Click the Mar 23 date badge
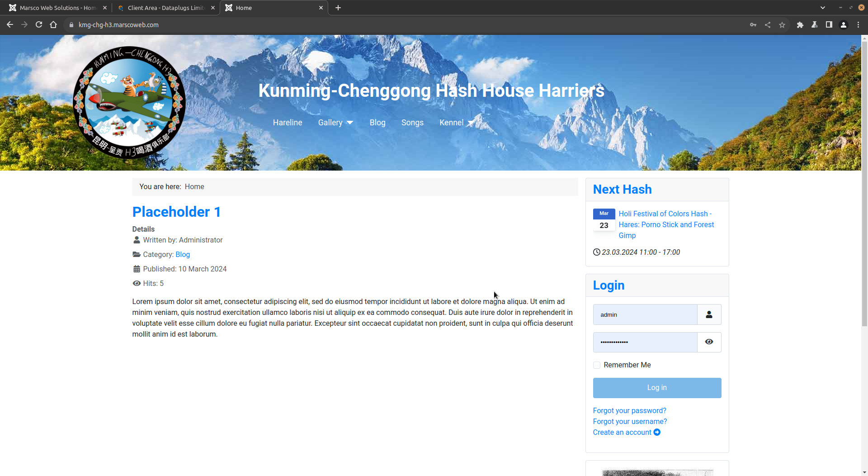 [x=604, y=219]
